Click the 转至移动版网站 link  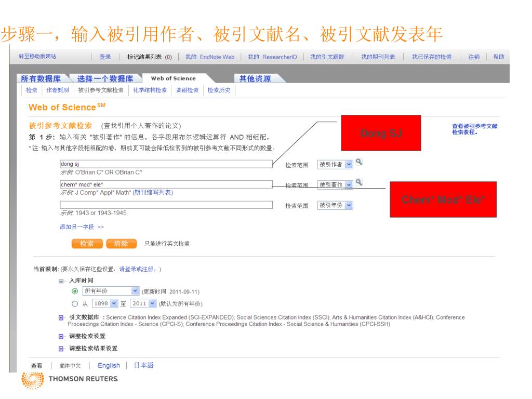(x=37, y=56)
